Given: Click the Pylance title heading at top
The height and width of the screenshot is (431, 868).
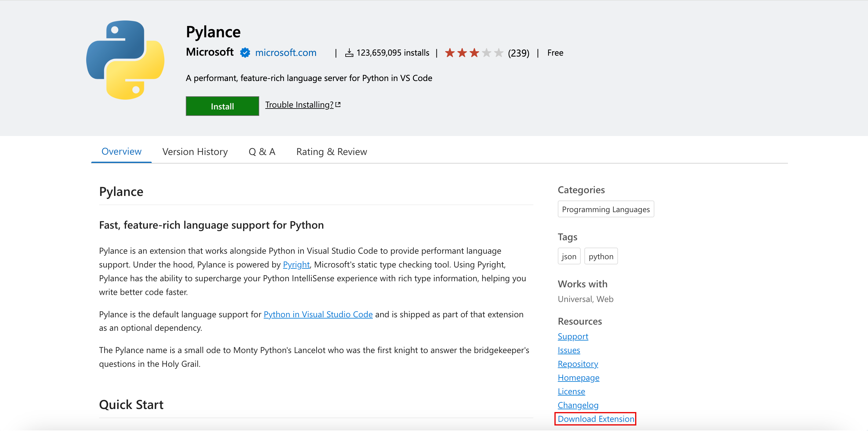Looking at the screenshot, I should coord(213,32).
